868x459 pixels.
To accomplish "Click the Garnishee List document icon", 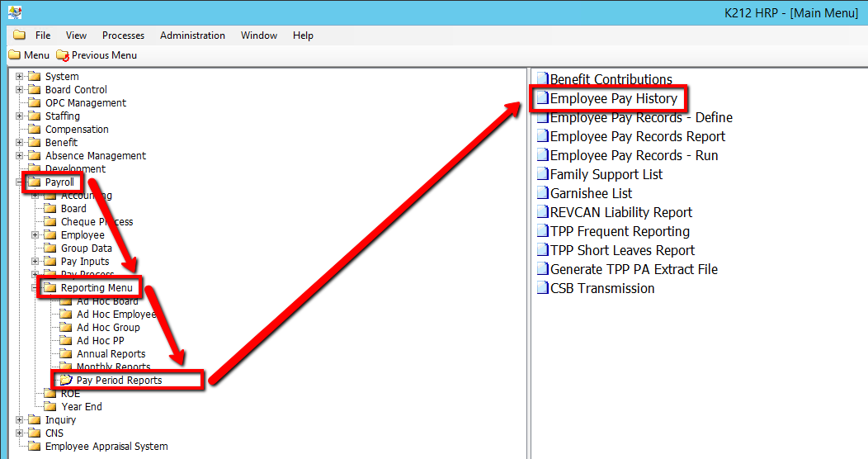I will click(x=542, y=193).
